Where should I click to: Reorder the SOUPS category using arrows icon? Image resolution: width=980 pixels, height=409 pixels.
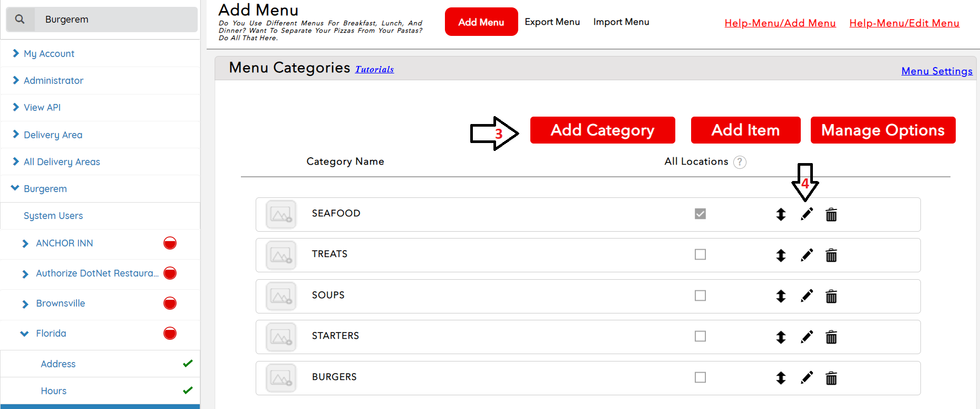781,296
